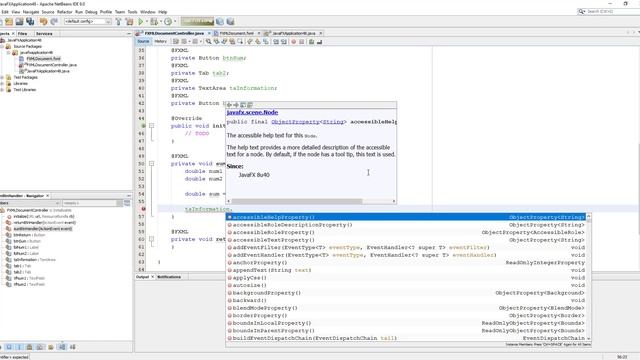This screenshot has height=360, width=640.
Task: Collapse javafxapplication46 package node
Action: pos(9,53)
